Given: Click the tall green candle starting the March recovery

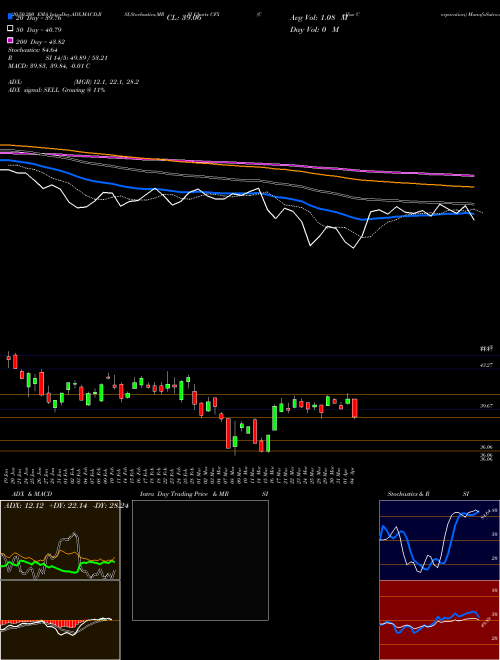Looking at the screenshot, I should tap(274, 418).
